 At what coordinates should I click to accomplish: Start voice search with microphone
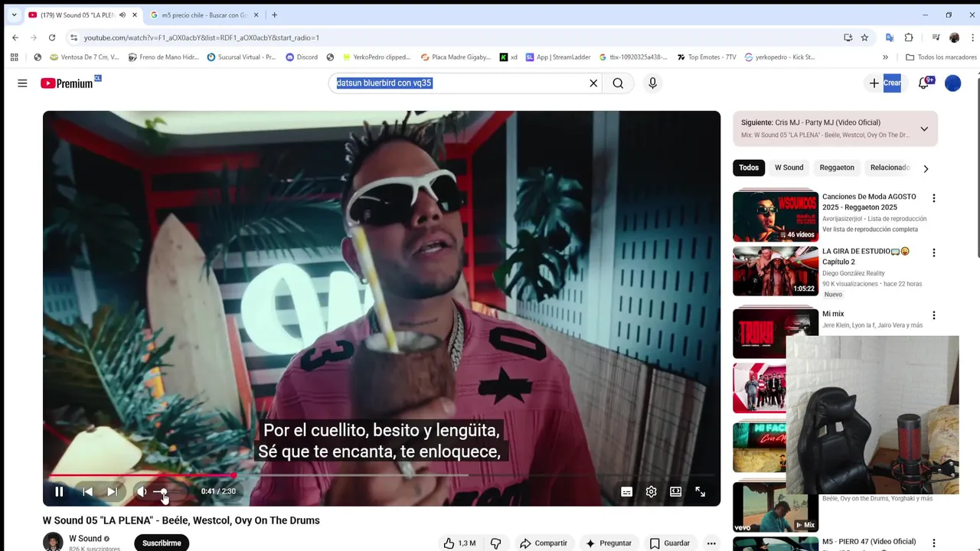point(652,83)
